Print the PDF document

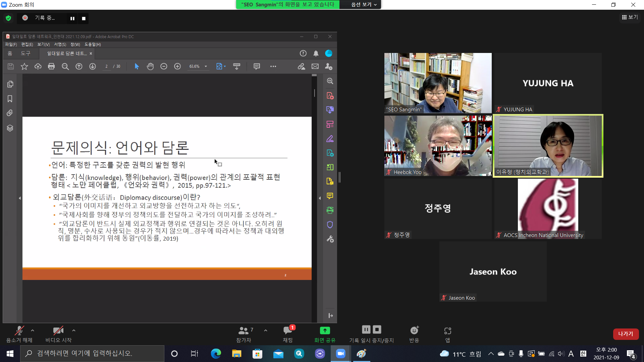(51, 66)
